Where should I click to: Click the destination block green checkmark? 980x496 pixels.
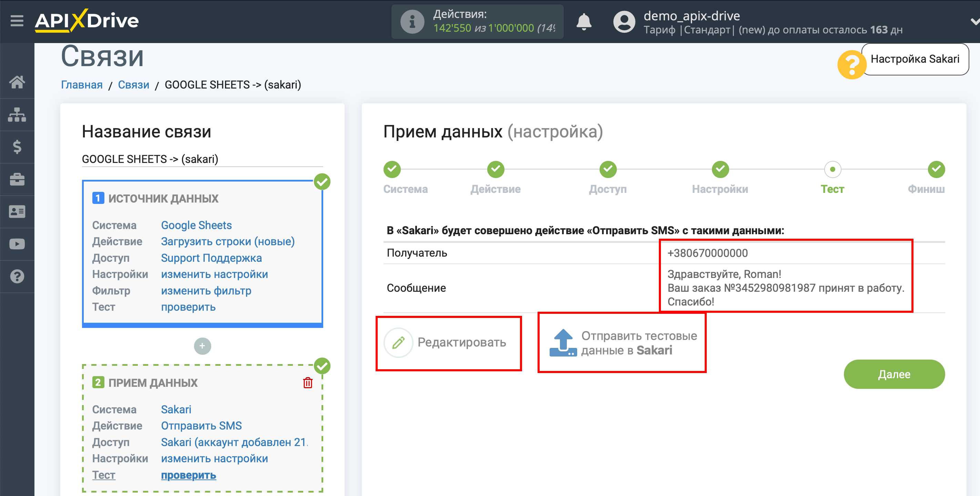322,366
